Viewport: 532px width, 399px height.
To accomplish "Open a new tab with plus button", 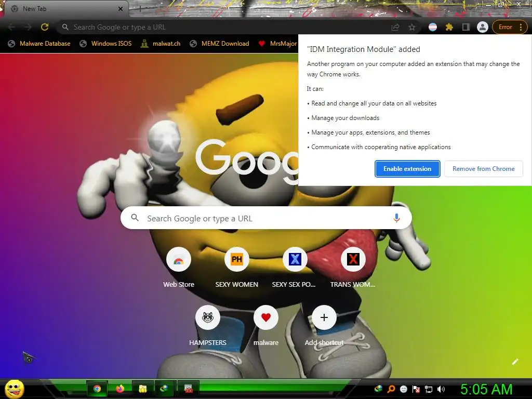I will click(140, 9).
